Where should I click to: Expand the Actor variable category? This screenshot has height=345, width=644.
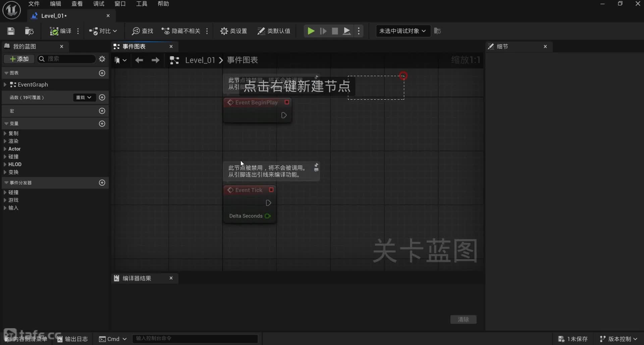tap(5, 149)
